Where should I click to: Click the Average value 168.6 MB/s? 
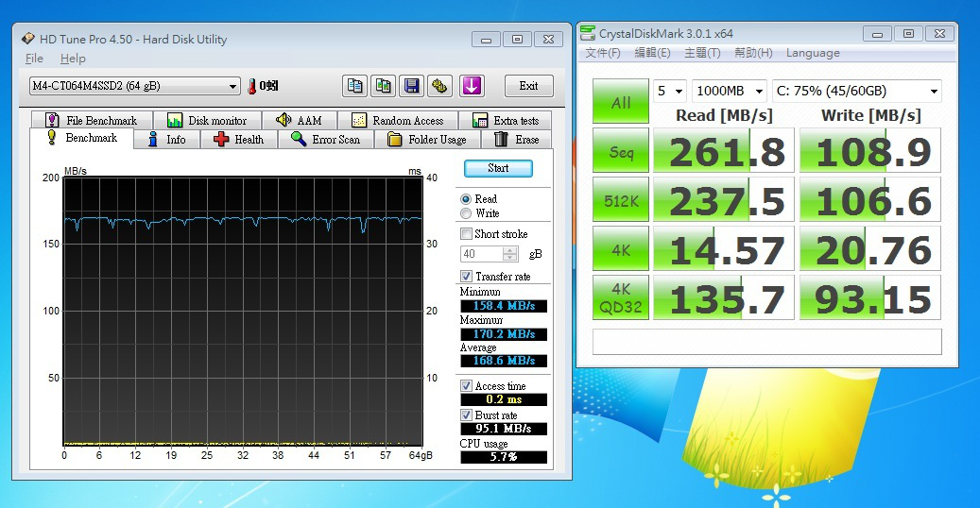coord(504,361)
